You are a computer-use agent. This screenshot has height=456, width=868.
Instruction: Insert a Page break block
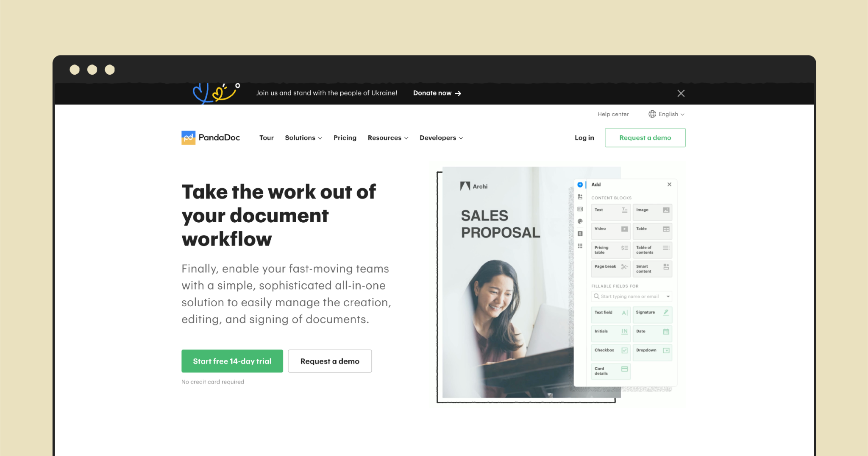coord(610,268)
